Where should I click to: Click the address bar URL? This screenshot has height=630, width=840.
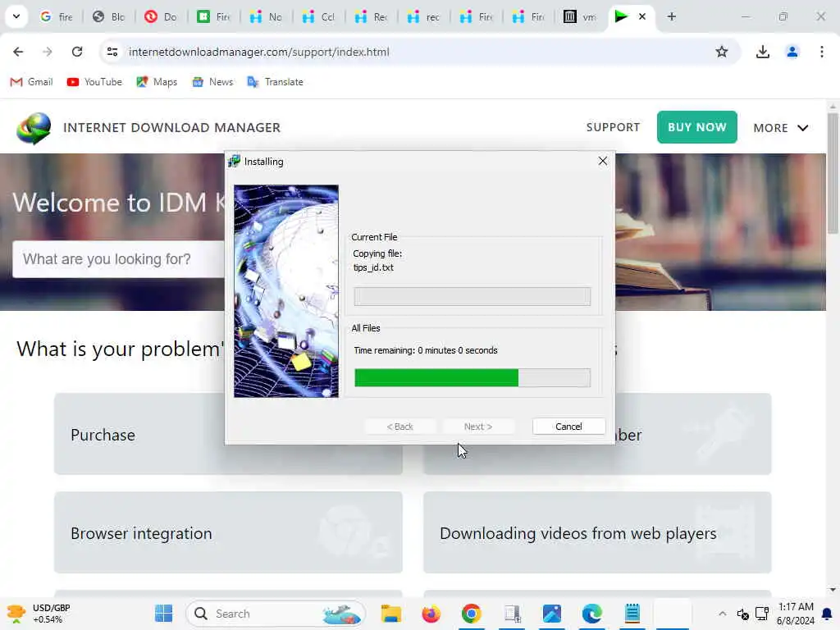tap(258, 52)
